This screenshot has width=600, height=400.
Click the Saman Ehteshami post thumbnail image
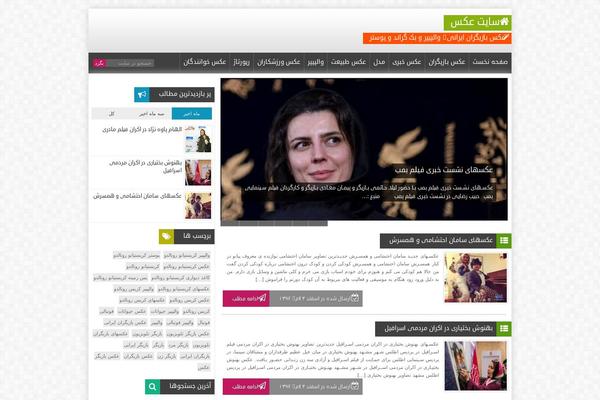476,278
